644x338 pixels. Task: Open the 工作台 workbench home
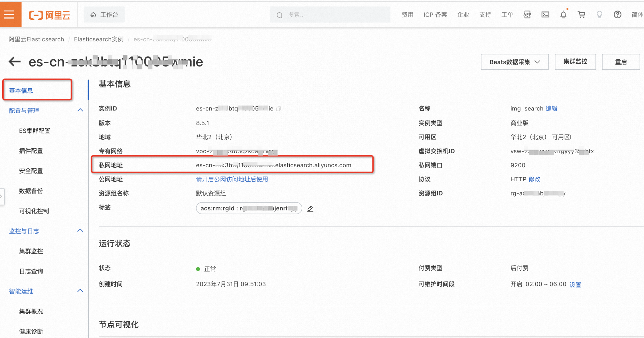point(104,15)
